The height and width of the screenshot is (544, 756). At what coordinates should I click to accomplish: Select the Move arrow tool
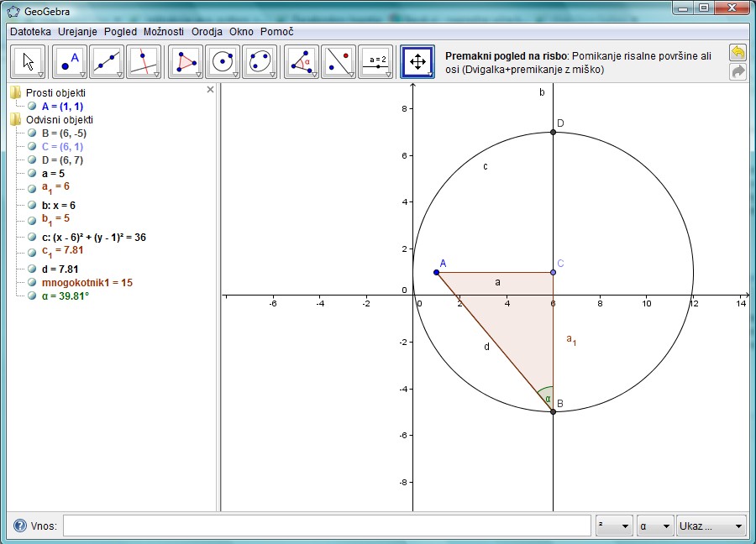pos(29,61)
